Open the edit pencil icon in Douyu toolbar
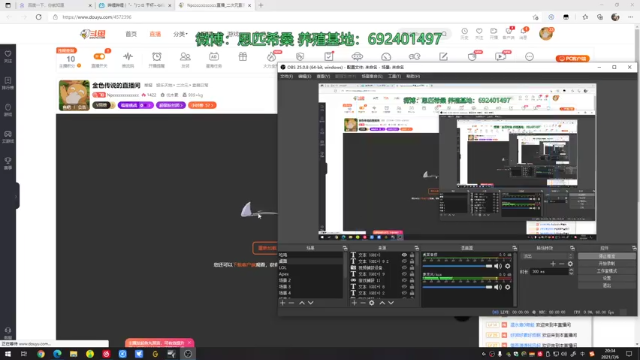This screenshot has width=640, height=360. 443,57
